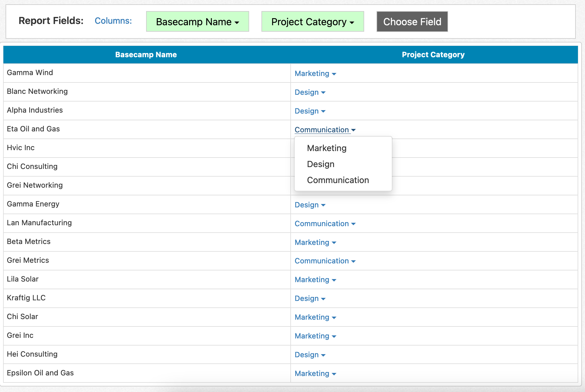Screen dimensions: 585x392
Task: Choose Communication in the open dropdown menu
Action: tap(338, 180)
